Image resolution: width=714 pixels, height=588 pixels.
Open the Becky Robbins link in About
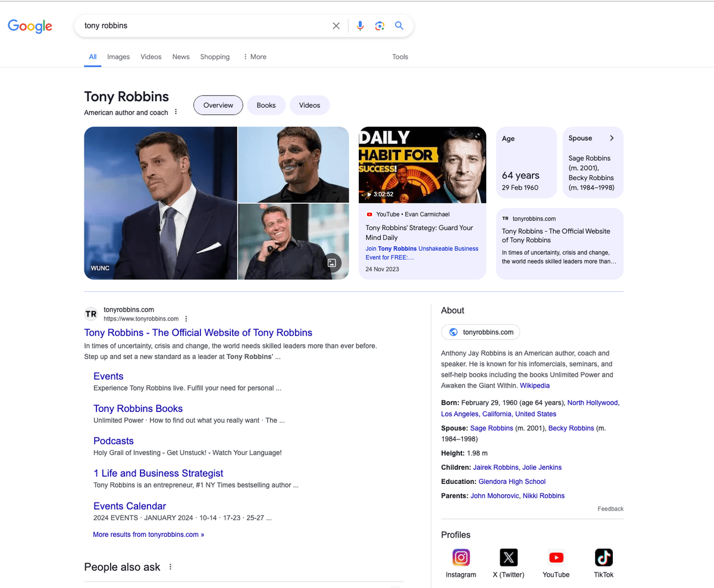[x=571, y=428]
